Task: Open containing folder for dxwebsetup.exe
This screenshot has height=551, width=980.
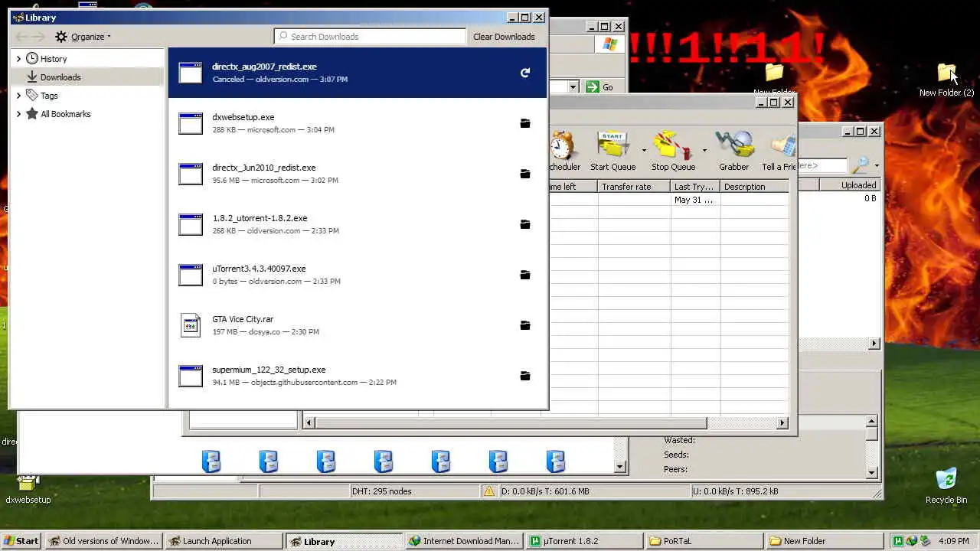Action: coord(525,123)
